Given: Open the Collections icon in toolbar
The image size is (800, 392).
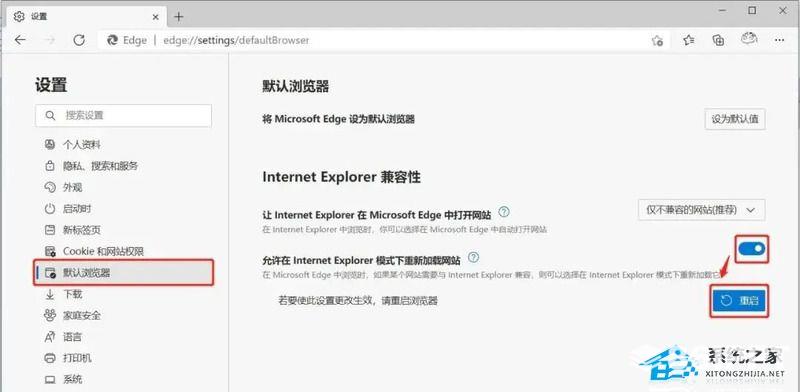Looking at the screenshot, I should click(718, 40).
